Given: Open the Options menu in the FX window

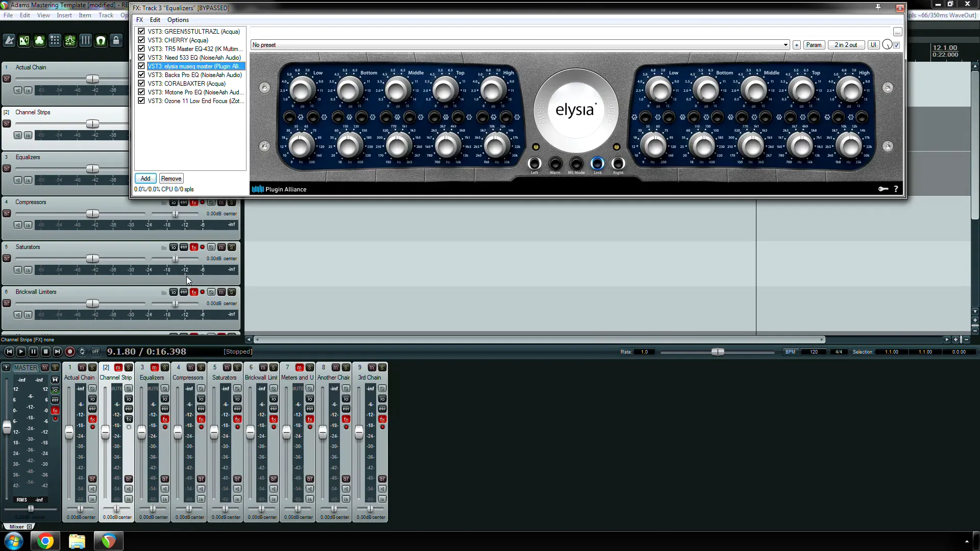Looking at the screenshot, I should [178, 20].
